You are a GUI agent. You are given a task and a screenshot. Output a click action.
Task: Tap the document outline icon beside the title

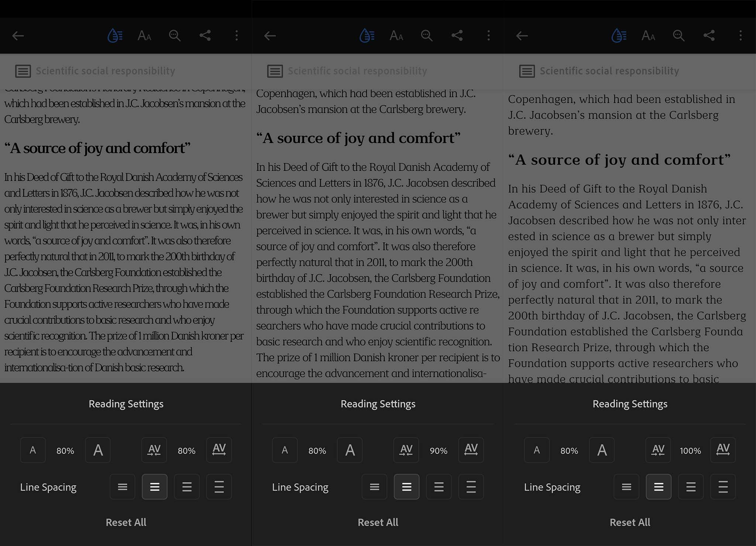coord(23,71)
